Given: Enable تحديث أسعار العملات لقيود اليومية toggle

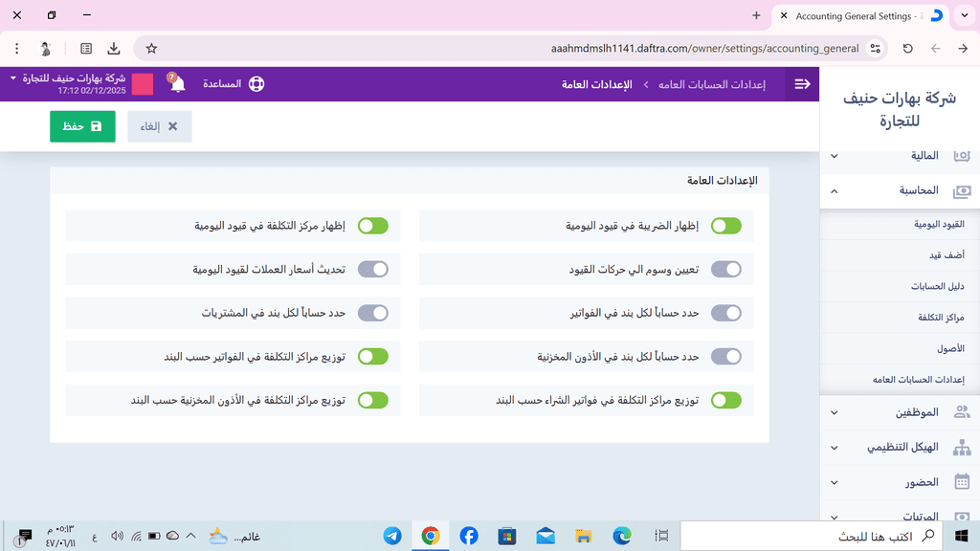Looking at the screenshot, I should point(373,270).
